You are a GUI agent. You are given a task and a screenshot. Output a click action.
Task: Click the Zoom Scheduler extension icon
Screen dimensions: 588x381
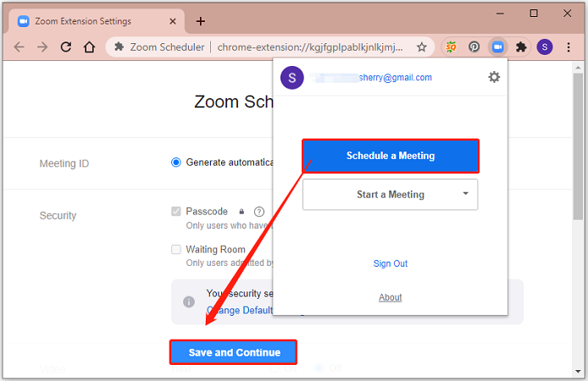(x=497, y=47)
